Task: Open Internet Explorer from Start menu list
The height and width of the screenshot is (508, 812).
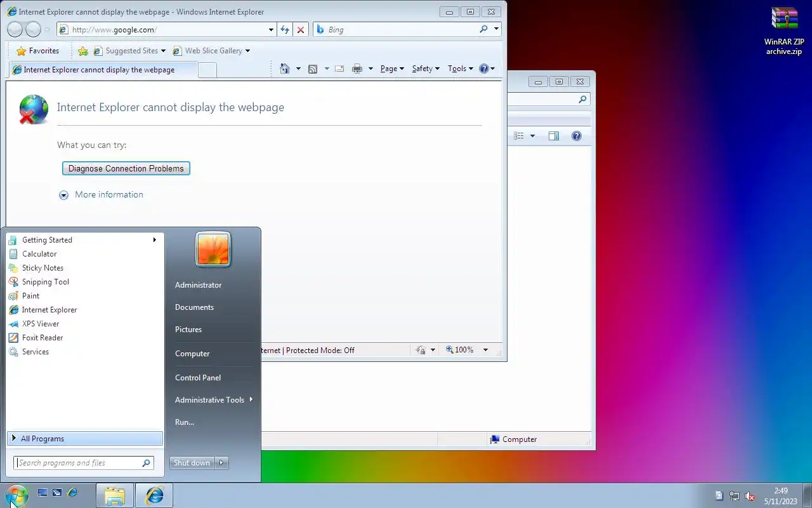Action: 85,310
